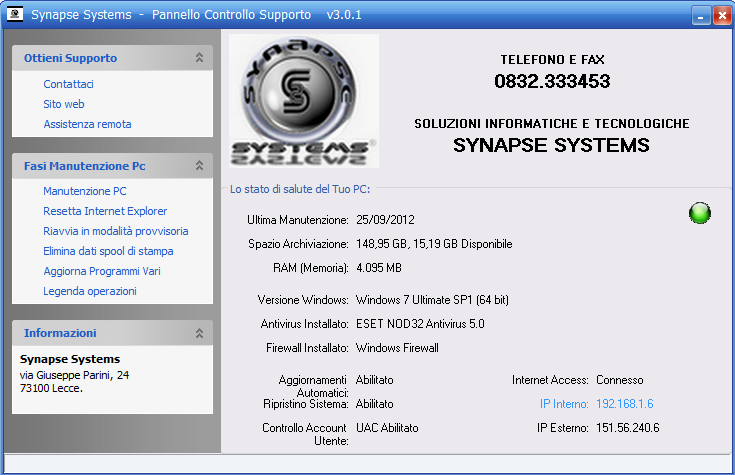This screenshot has height=475, width=735.
Task: Click the green PC health status indicator
Action: [700, 213]
